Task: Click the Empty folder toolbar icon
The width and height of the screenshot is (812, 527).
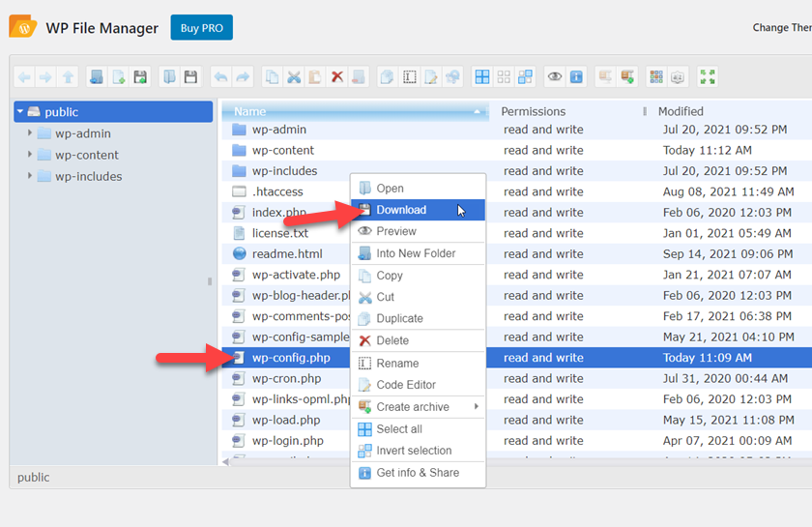Action: (x=359, y=77)
